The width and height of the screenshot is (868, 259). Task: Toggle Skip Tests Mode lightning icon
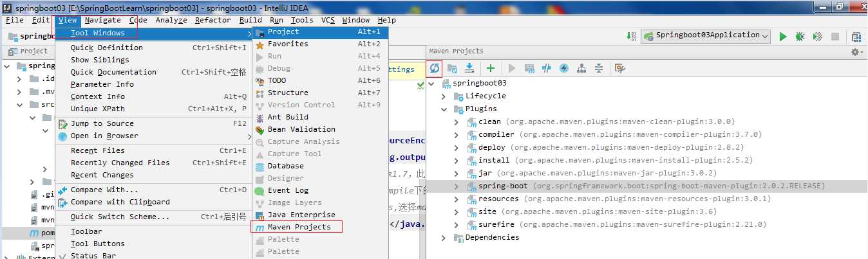pyautogui.click(x=564, y=68)
